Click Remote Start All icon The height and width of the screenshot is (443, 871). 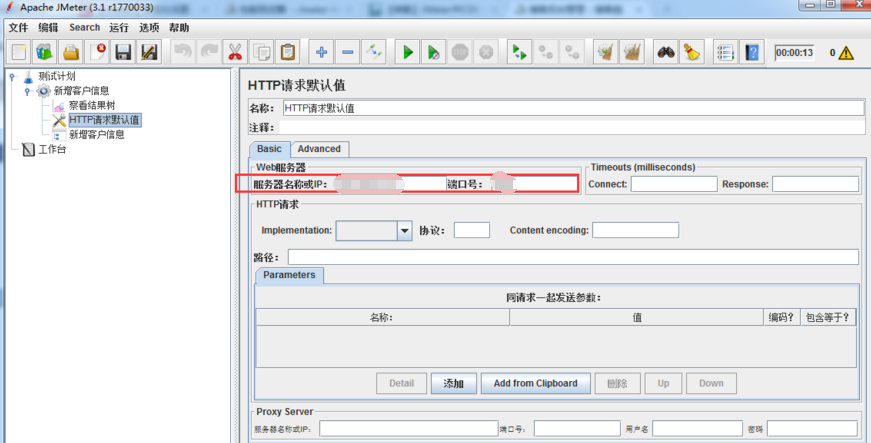point(520,53)
